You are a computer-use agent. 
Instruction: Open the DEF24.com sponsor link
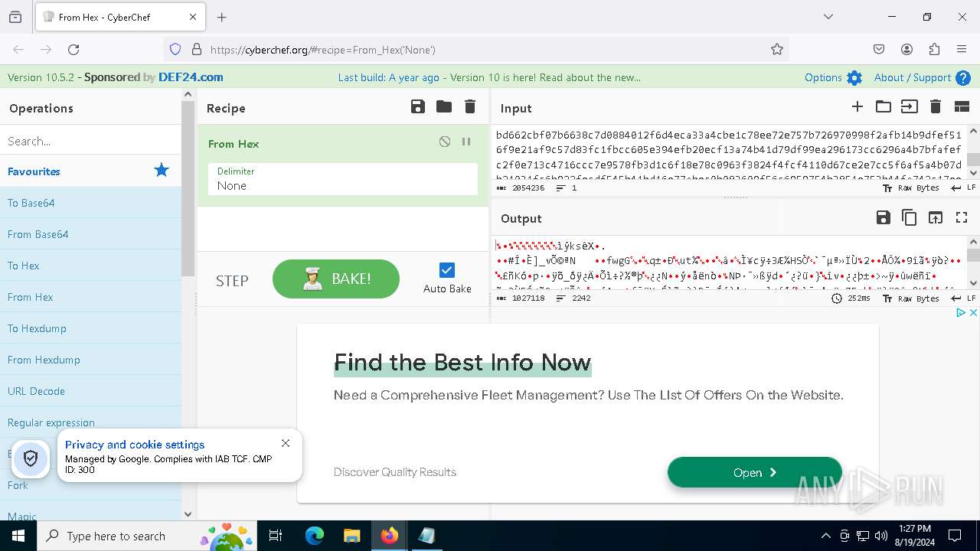(x=191, y=77)
